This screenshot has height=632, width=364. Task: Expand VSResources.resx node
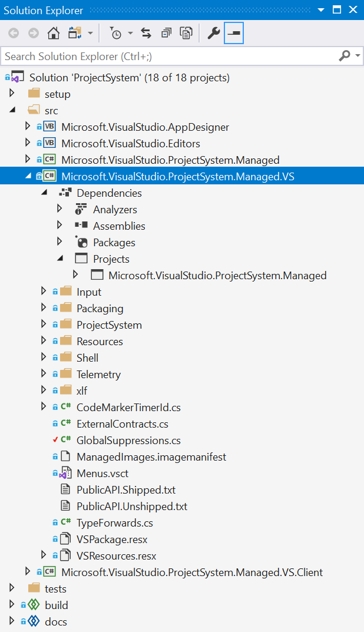point(44,555)
